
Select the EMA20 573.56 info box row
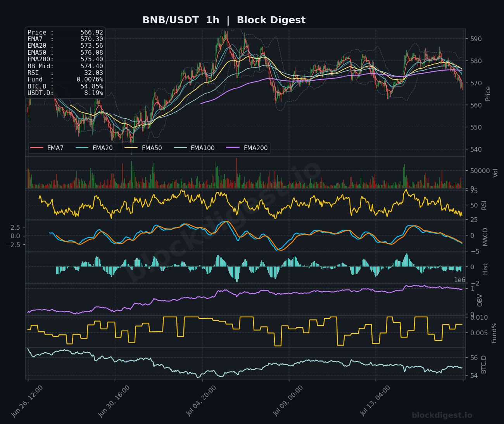[65, 46]
